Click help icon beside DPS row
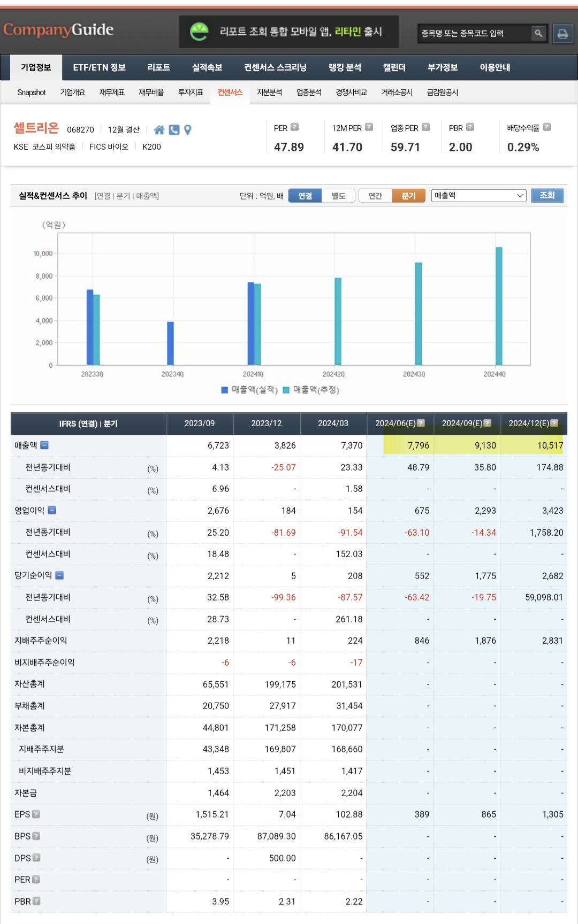The height and width of the screenshot is (924, 578). [x=36, y=858]
